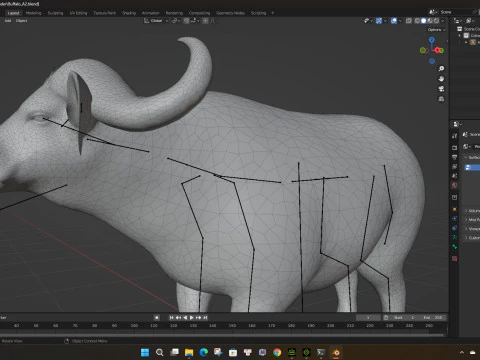Open the Tool properties tab
The width and height of the screenshot is (480, 360).
(454, 136)
